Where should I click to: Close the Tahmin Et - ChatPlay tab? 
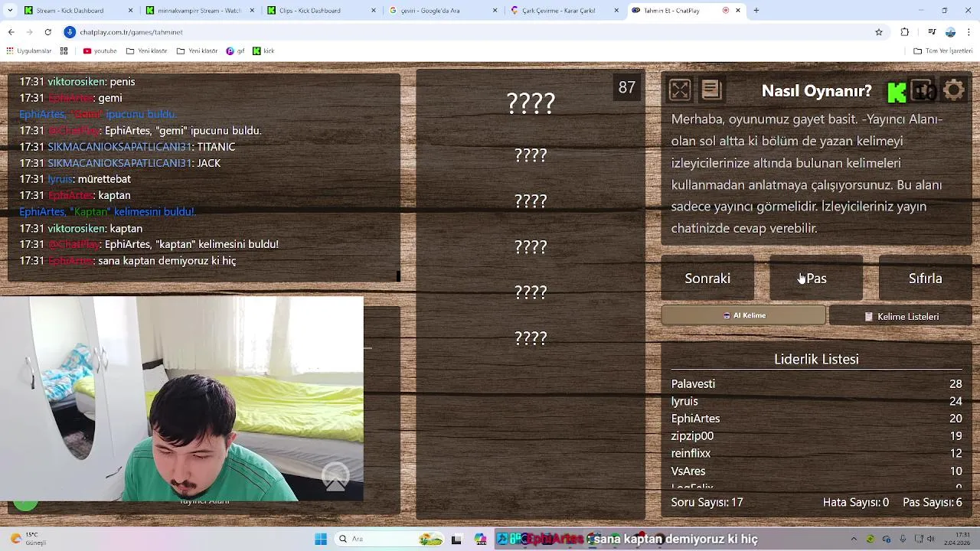[x=738, y=11]
